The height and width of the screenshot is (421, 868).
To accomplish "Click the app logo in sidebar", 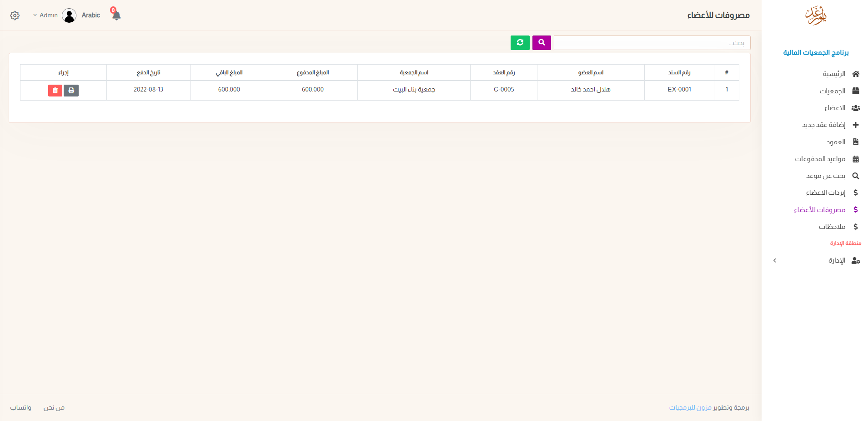I will pos(815,16).
